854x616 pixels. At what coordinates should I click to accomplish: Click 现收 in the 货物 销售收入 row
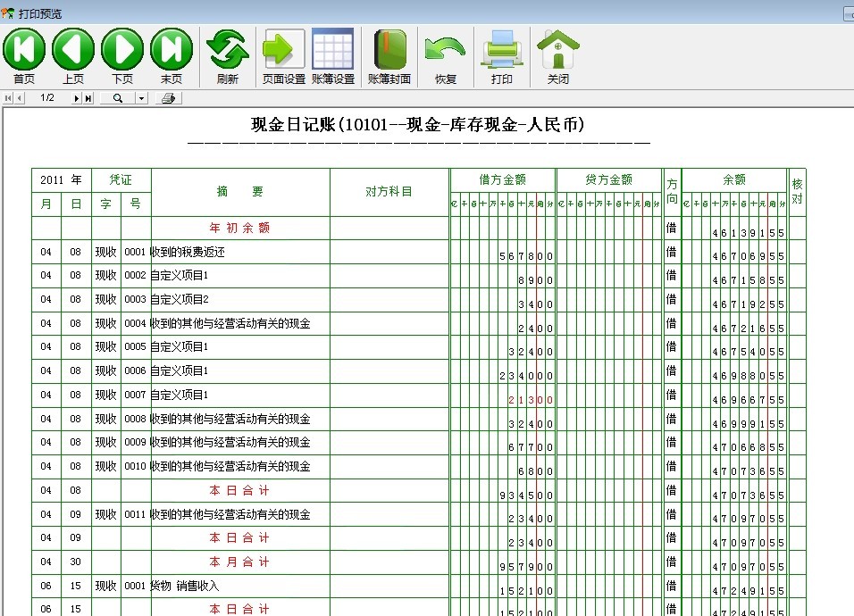106,586
